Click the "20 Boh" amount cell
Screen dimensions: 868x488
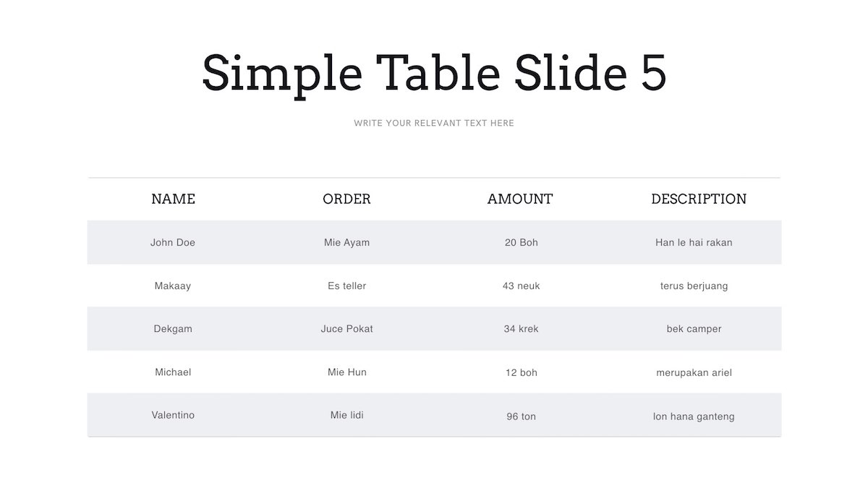point(521,242)
